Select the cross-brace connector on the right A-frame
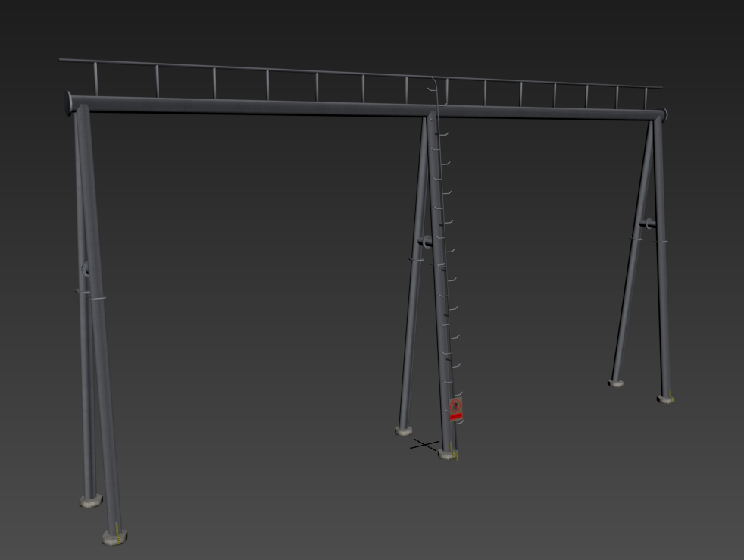744x560 pixels. [646, 224]
